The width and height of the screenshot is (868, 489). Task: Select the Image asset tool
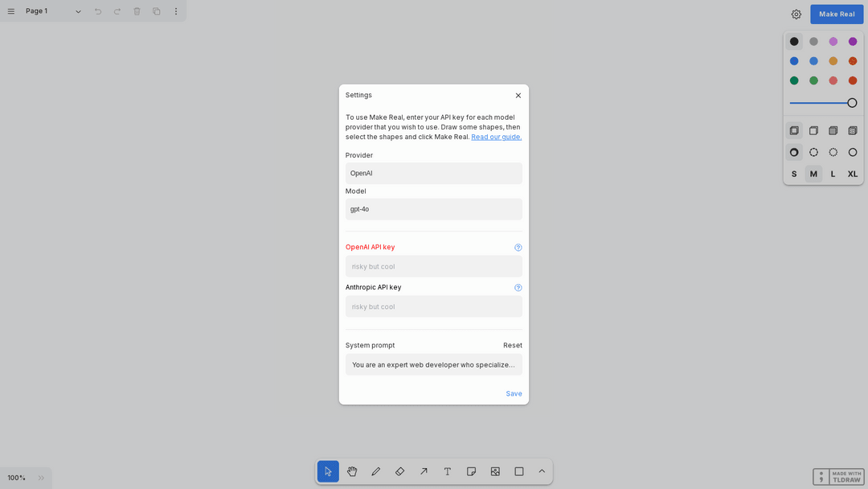point(495,471)
